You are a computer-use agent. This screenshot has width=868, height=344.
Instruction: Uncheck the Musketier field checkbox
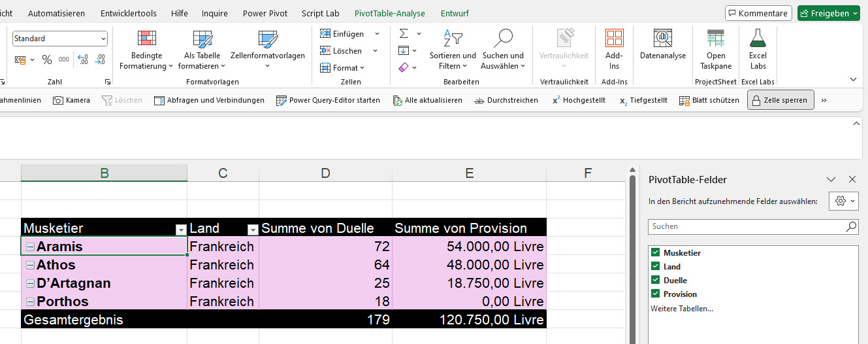coord(656,252)
